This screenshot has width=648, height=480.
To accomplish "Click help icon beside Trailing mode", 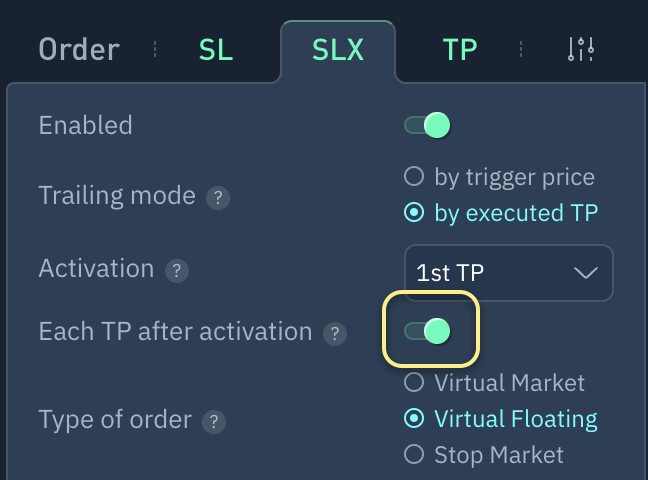I will pos(218,197).
